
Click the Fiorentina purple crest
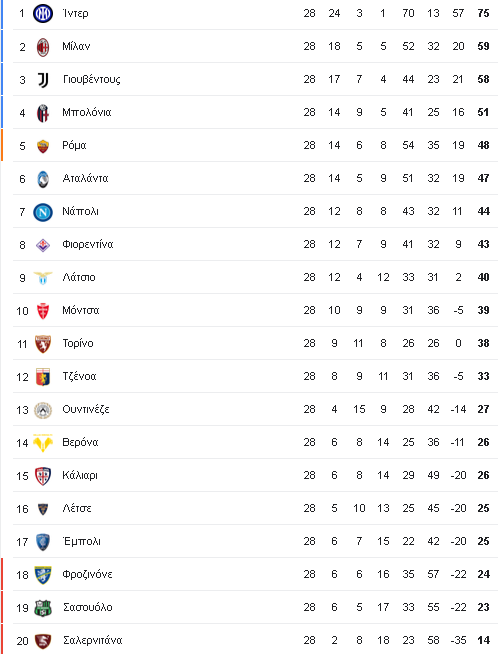43,245
